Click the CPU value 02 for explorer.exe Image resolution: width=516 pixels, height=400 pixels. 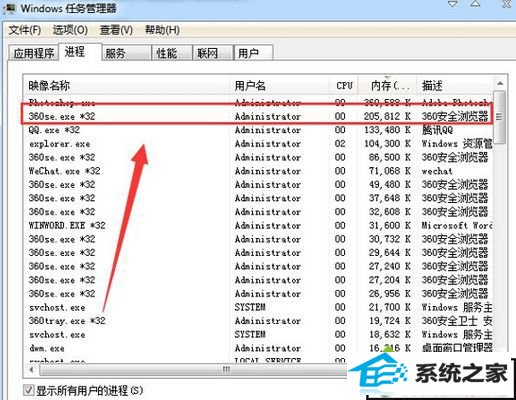point(340,144)
